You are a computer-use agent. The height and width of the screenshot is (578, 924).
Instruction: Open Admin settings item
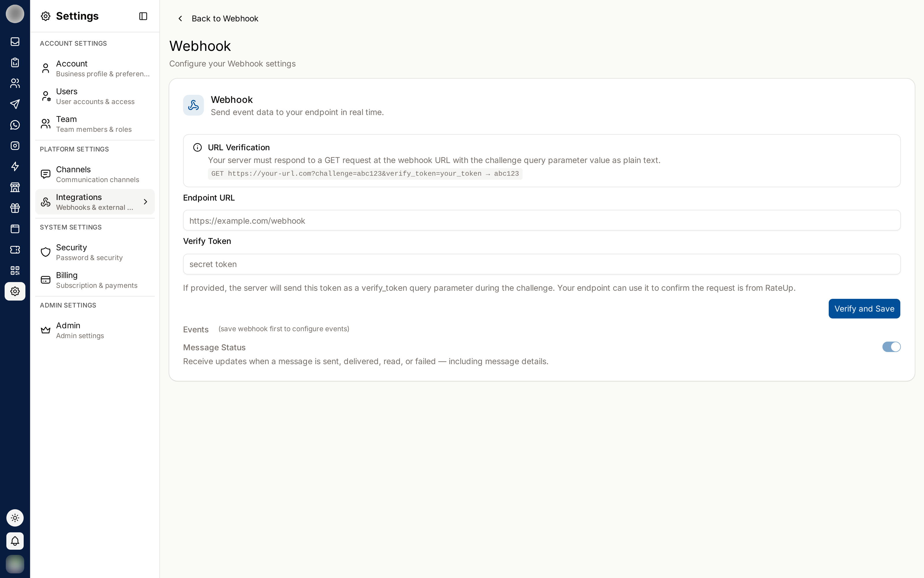pos(95,330)
